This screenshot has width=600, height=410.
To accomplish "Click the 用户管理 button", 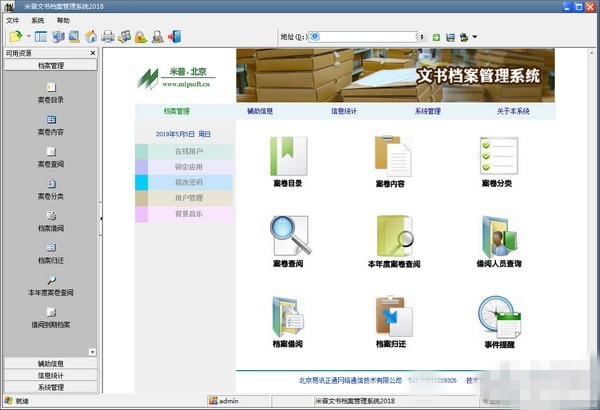I will pos(184,198).
